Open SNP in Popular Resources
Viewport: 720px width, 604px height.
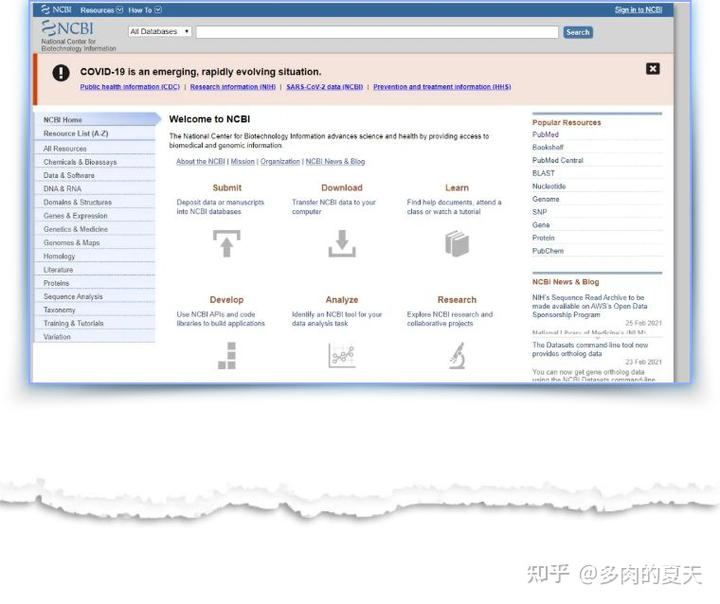[540, 212]
